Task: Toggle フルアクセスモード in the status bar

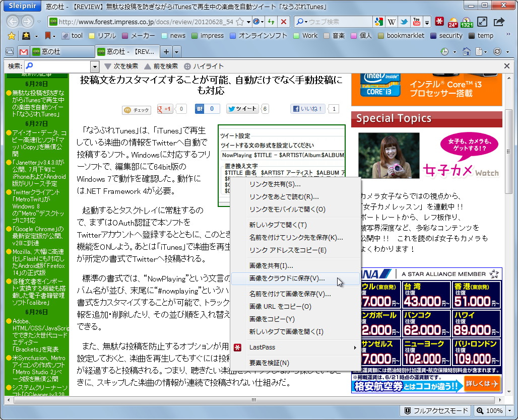Action: coord(437,410)
